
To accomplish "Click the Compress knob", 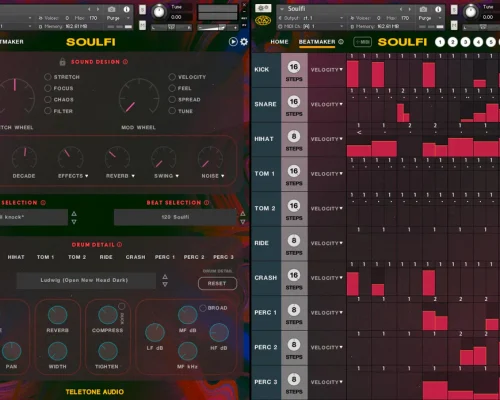I will [x=108, y=315].
